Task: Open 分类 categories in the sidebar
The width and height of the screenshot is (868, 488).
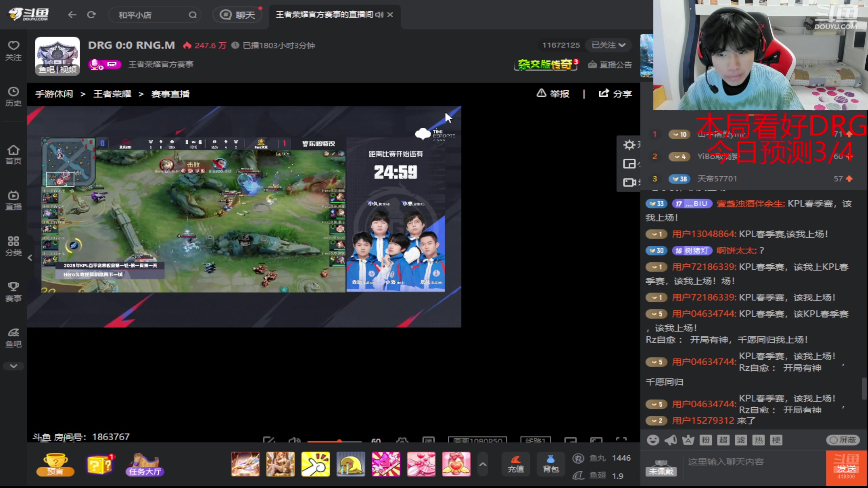Action: [14, 246]
